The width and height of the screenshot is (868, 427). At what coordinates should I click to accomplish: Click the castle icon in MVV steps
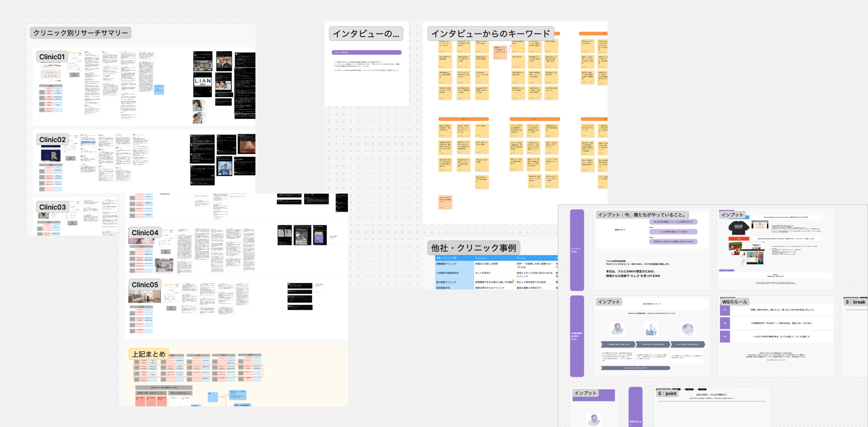651,329
